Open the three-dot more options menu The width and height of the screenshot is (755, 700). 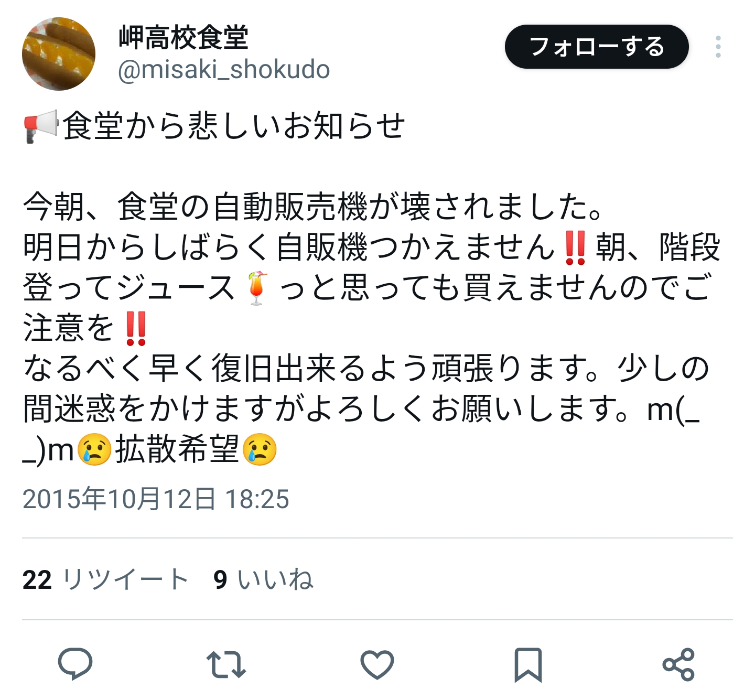pyautogui.click(x=718, y=47)
